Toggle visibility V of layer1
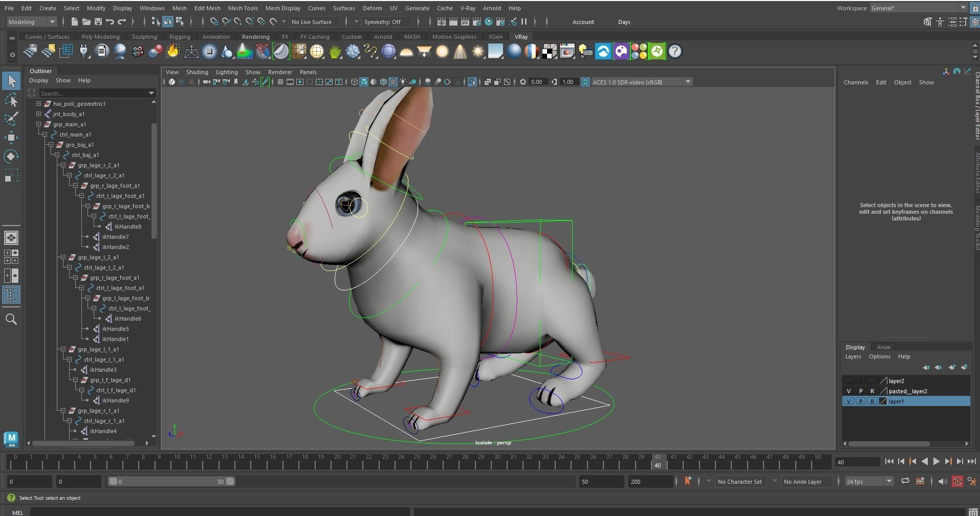This screenshot has width=980, height=516. [x=848, y=401]
